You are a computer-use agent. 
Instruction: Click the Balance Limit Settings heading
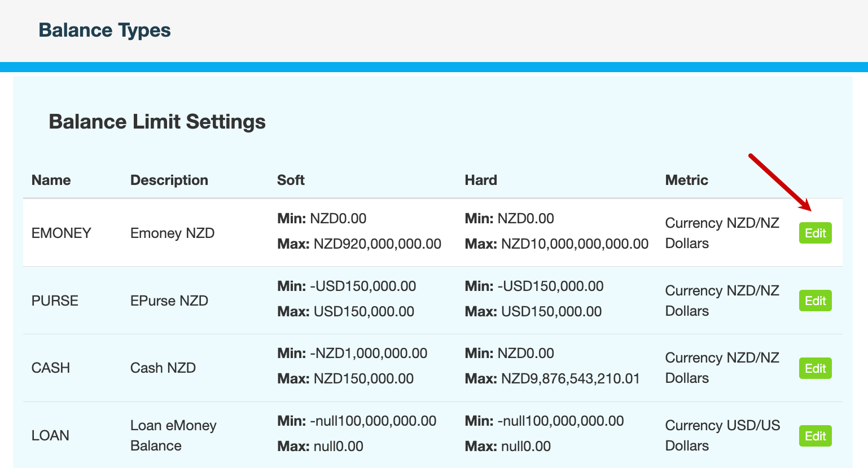[x=157, y=122]
